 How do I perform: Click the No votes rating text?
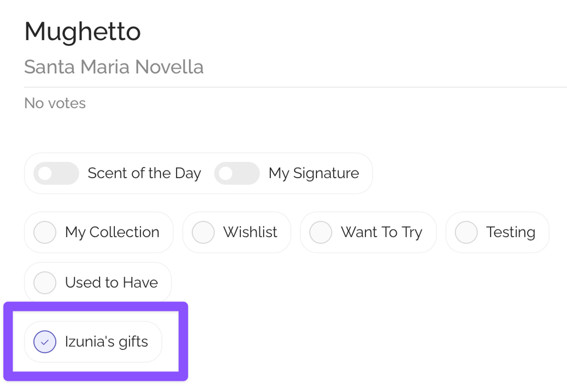[x=55, y=103]
